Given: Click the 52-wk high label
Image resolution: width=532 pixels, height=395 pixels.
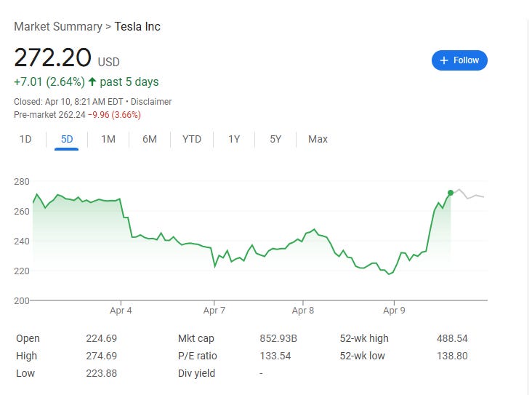Looking at the screenshot, I should point(364,338).
